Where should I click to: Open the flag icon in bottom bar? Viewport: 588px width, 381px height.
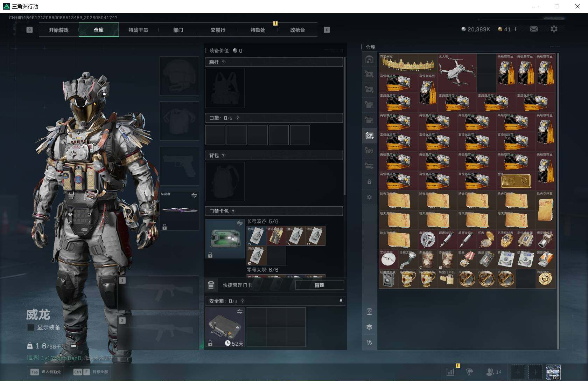(470, 372)
